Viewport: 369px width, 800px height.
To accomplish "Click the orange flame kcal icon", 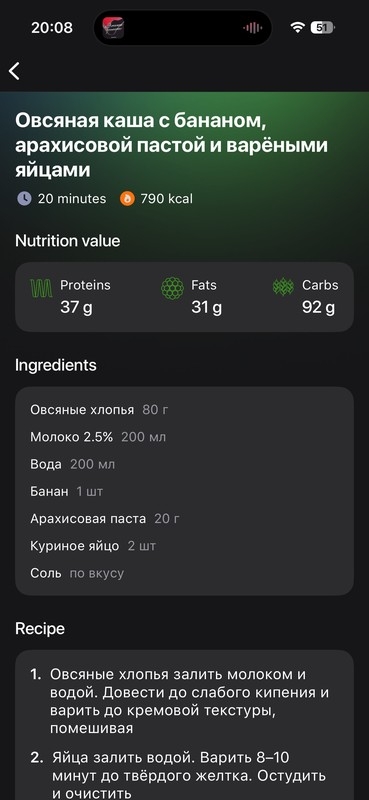I will point(127,198).
